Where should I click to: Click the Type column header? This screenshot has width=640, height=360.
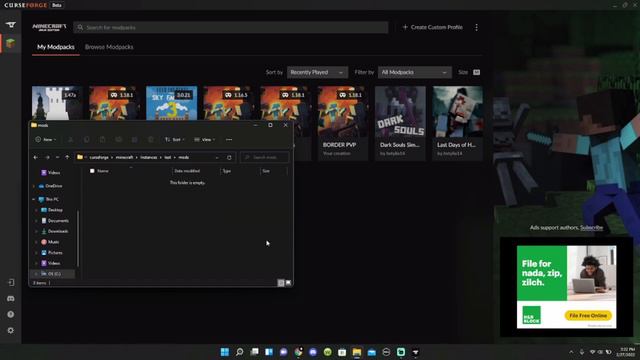pyautogui.click(x=227, y=171)
